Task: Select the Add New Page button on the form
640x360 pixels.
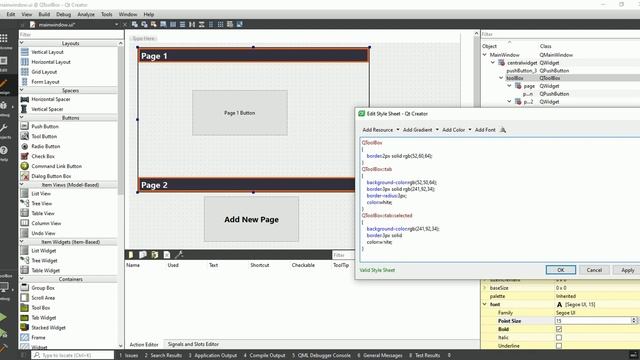Action: click(251, 219)
